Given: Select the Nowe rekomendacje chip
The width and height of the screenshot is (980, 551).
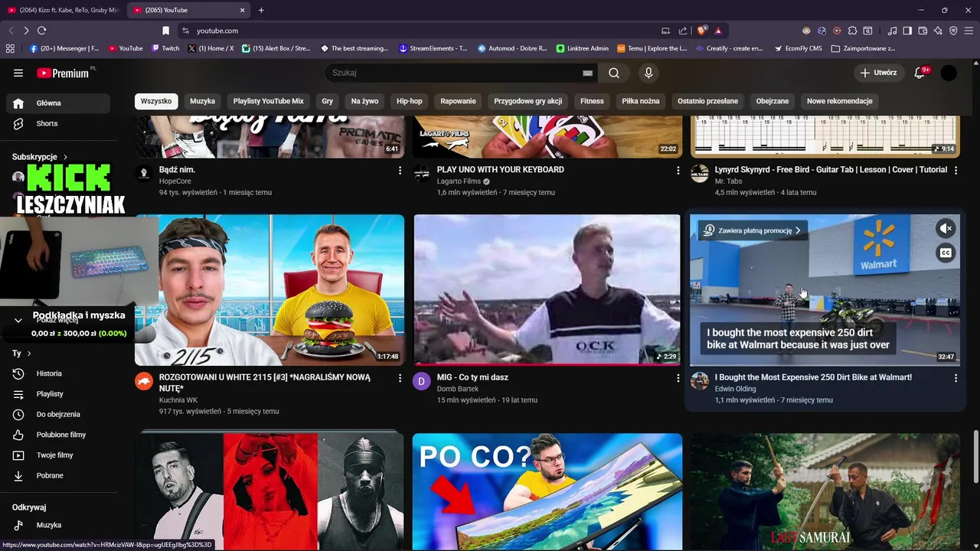Looking at the screenshot, I should [840, 101].
